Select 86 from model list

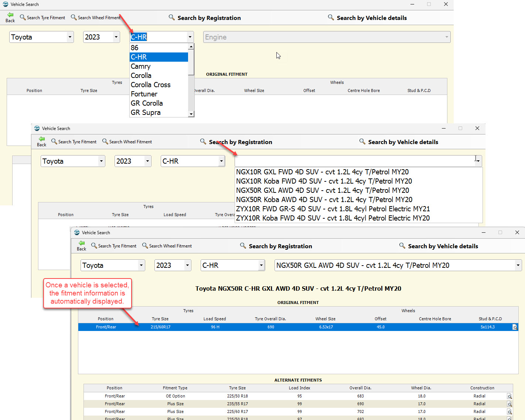coord(159,48)
